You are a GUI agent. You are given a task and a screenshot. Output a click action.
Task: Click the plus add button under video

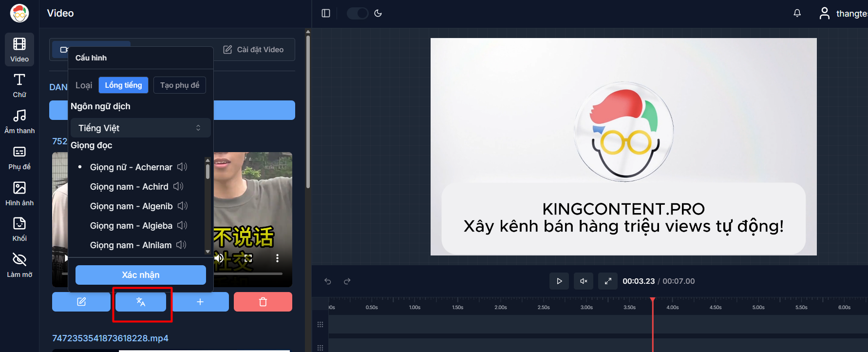pyautogui.click(x=200, y=302)
